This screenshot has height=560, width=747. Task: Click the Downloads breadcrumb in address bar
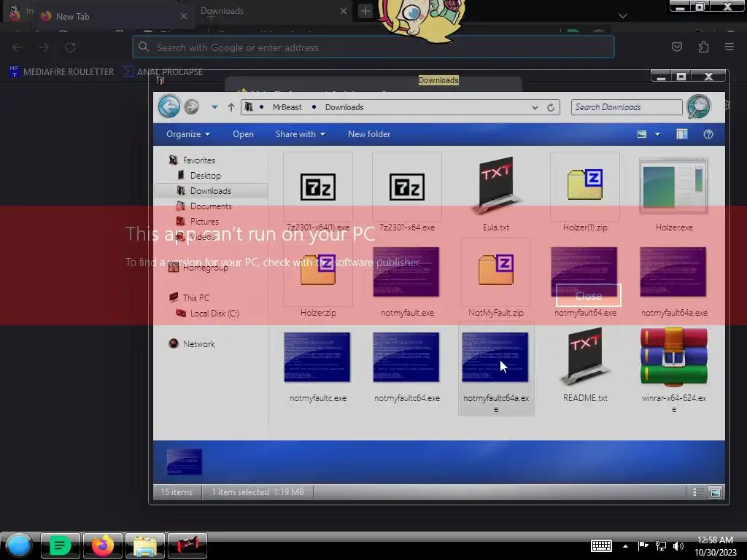(x=344, y=107)
